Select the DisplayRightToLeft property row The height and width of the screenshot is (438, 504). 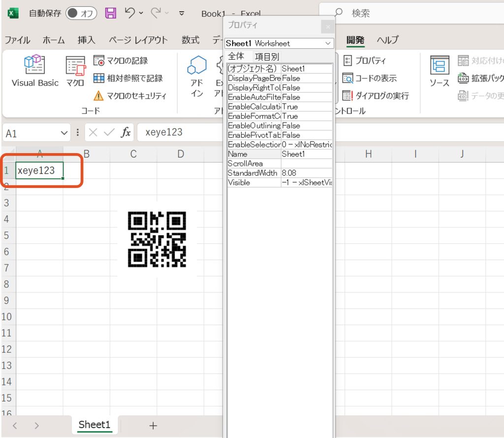(280, 88)
